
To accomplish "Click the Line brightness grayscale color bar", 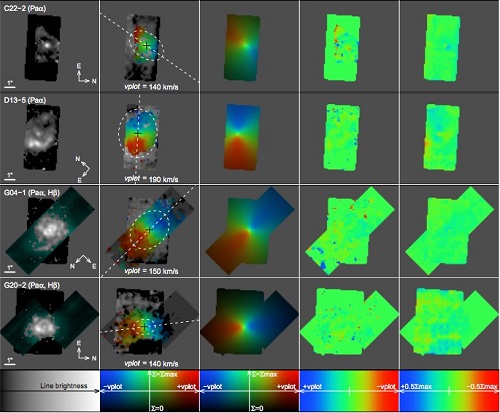I will 50,390.
